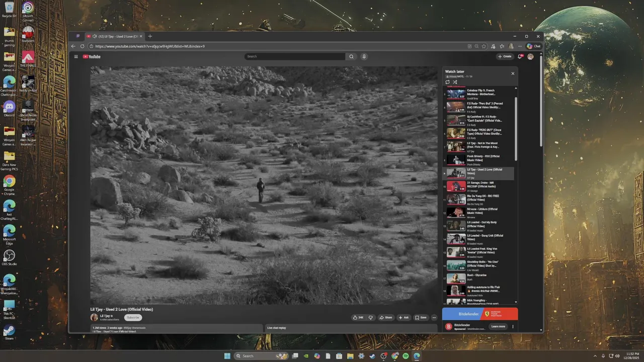
Task: Open a new browser tab
Action: [x=150, y=36]
